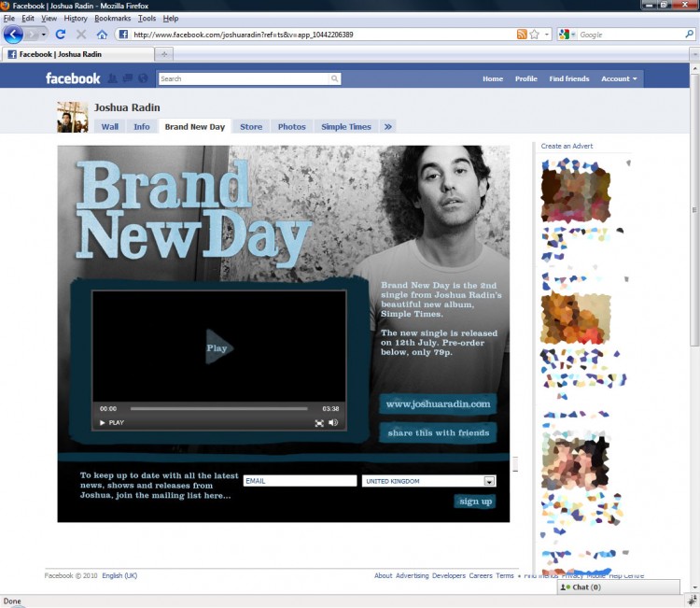Viewport: 700px width, 608px height.
Task: Click the www.joshuaradin.com button
Action: point(438,403)
